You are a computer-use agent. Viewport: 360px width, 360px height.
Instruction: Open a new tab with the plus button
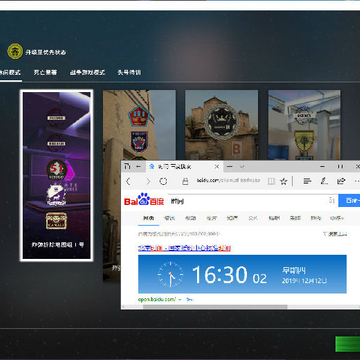coord(229,166)
